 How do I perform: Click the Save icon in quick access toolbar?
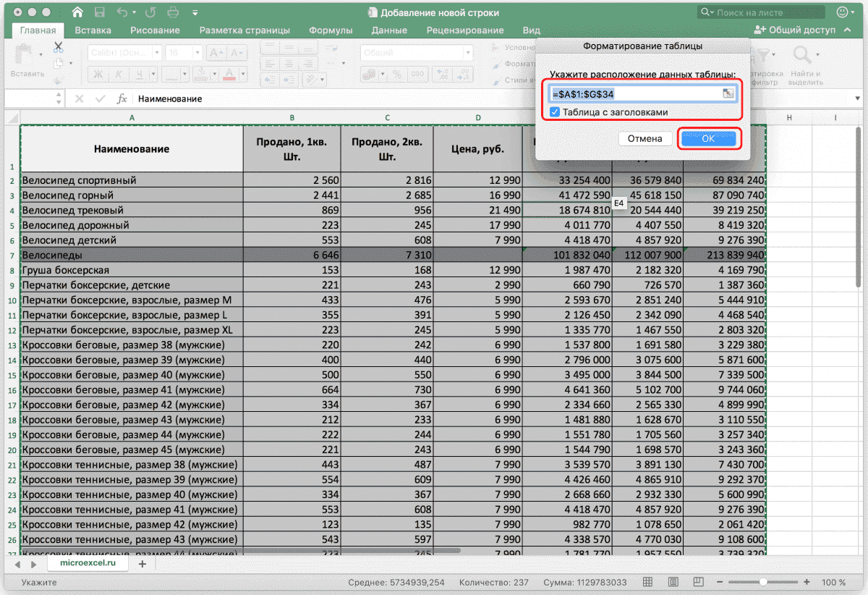98,12
